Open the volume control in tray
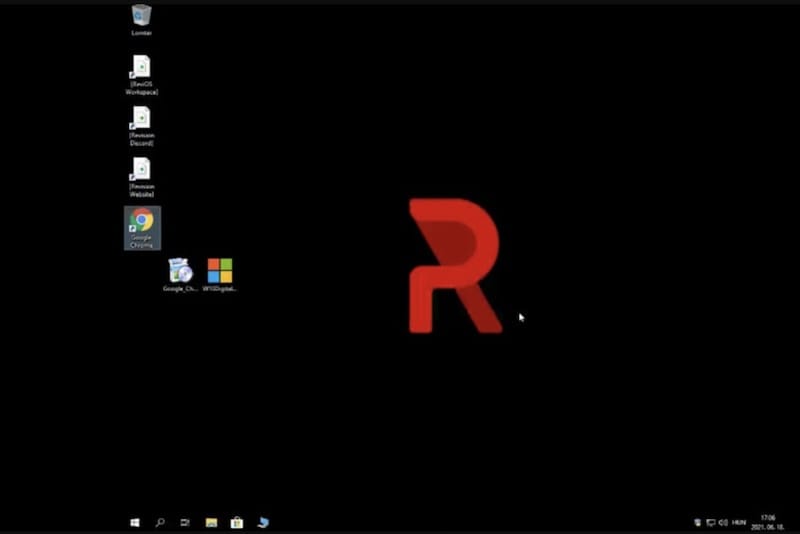 coord(723,522)
